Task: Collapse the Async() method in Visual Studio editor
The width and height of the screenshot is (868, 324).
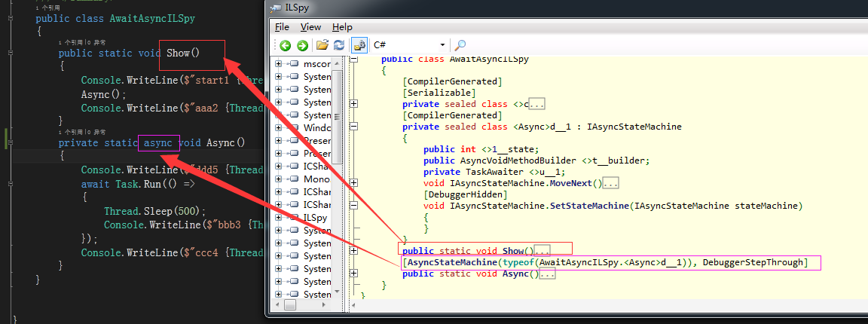Action: coord(11,142)
